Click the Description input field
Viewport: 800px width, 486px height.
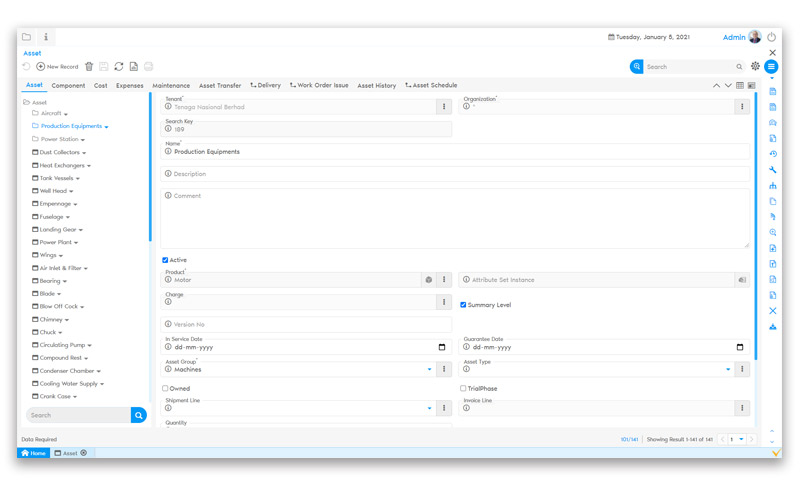tap(455, 174)
